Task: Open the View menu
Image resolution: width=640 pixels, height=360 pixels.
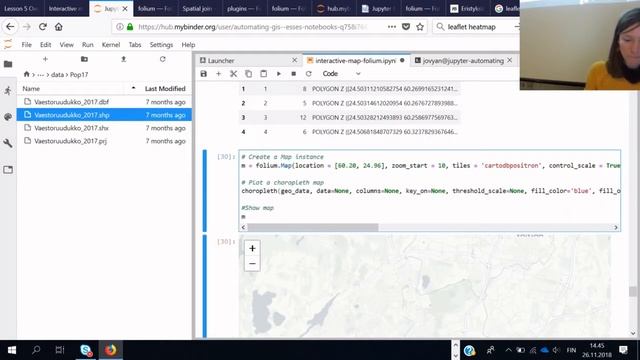Action: 67,45
